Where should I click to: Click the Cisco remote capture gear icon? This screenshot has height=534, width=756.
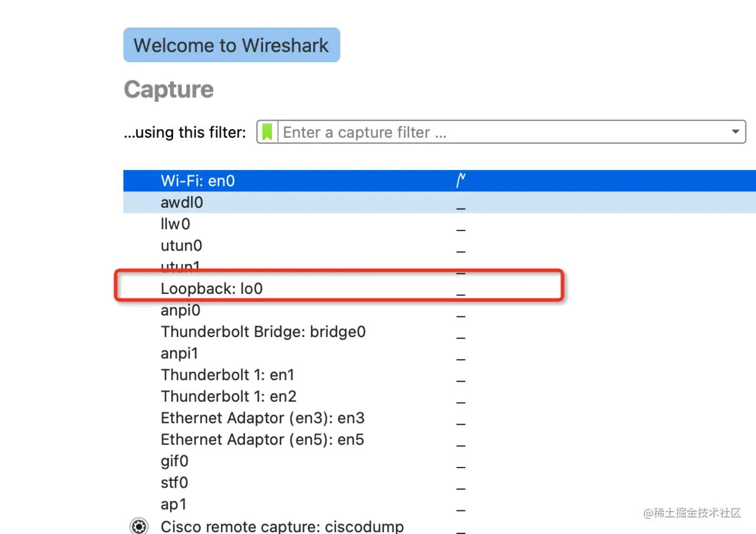(139, 526)
